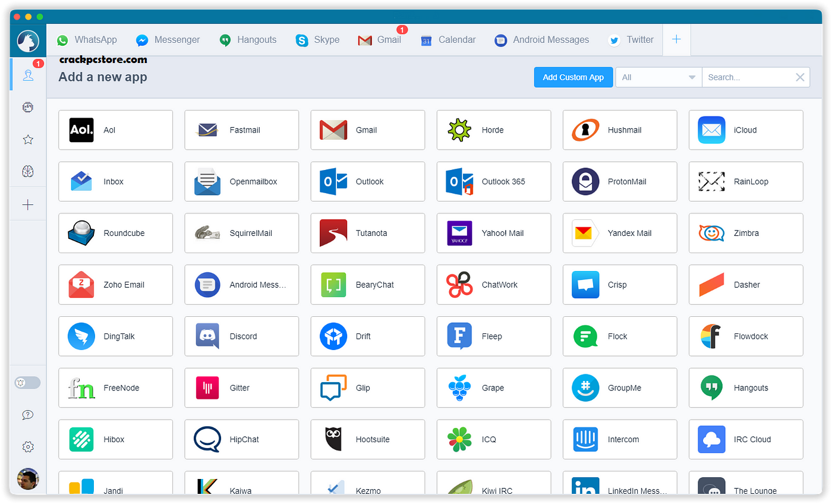Select the Roundcube app
This screenshot has width=832, height=504.
click(x=116, y=233)
